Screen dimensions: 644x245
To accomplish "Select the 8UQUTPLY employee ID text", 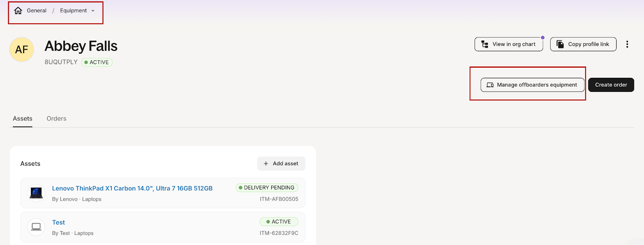I will pyautogui.click(x=61, y=62).
